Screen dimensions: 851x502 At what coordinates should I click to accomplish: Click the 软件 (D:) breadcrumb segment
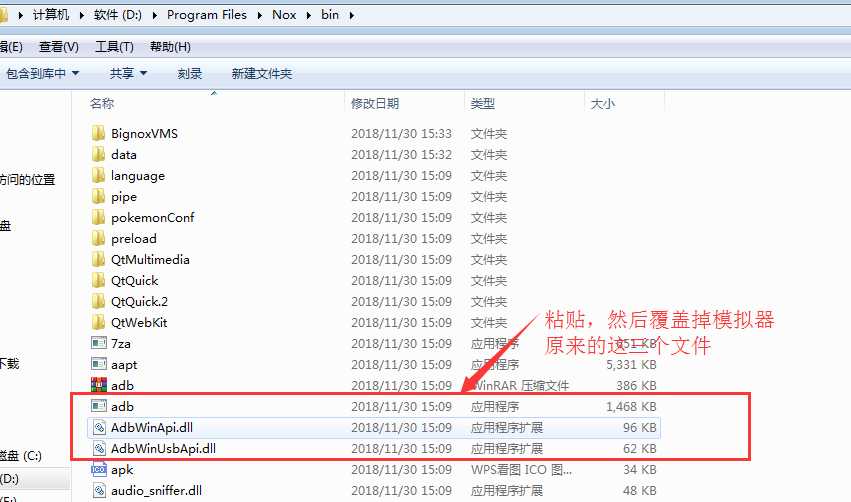click(118, 15)
